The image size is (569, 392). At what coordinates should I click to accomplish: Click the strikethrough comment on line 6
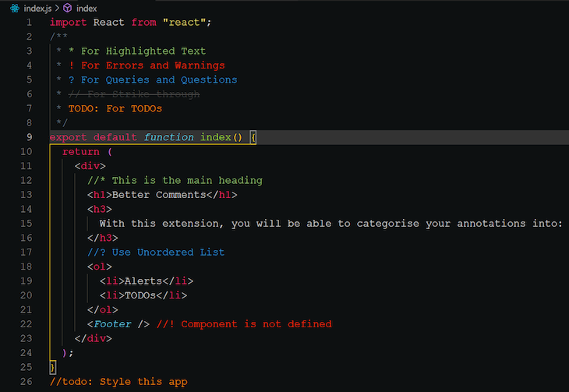coord(134,94)
